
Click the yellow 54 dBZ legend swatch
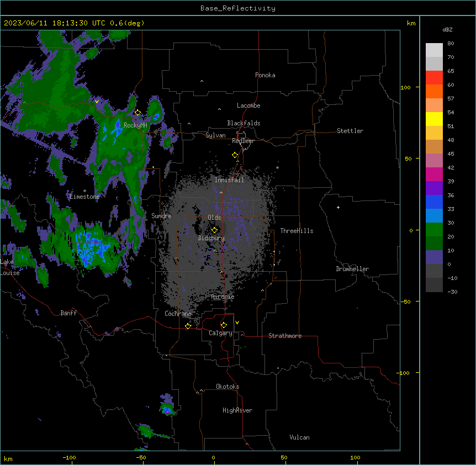[434, 119]
